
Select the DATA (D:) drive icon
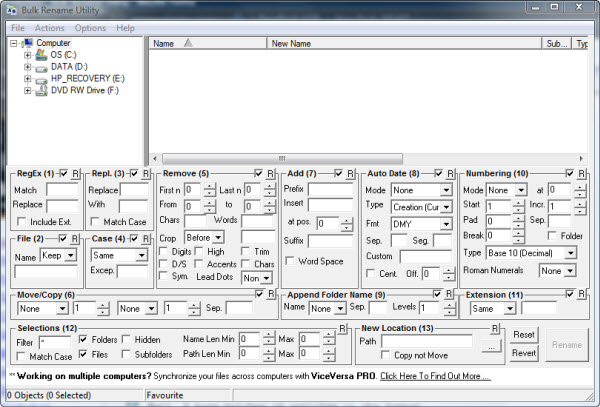click(x=41, y=68)
